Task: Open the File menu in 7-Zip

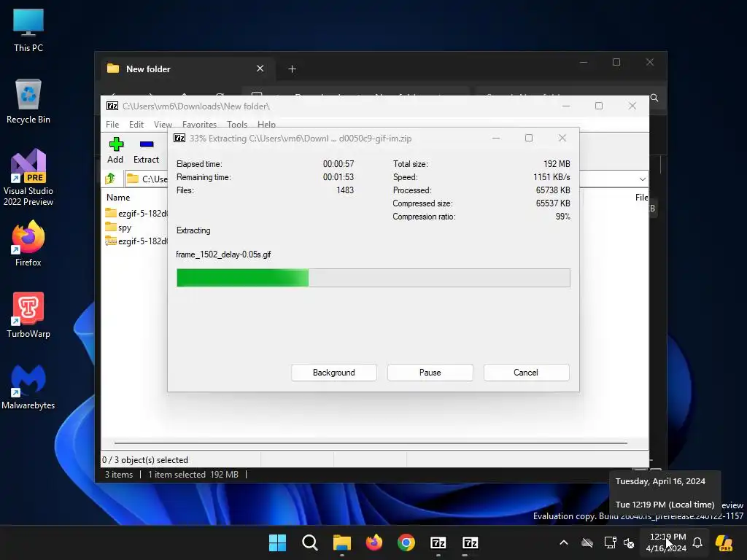Action: 112,124
